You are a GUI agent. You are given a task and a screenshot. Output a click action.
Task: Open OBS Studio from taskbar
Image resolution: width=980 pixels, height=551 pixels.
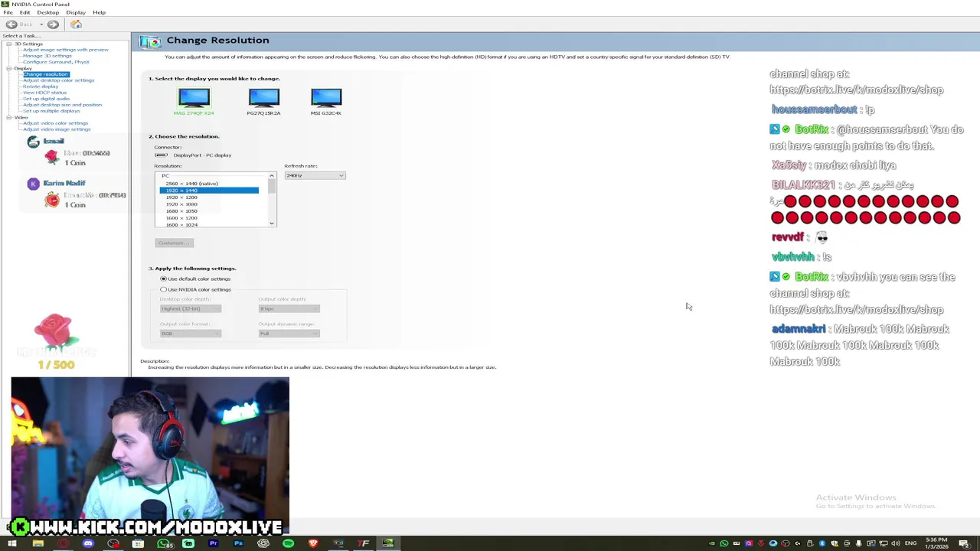tap(113, 543)
